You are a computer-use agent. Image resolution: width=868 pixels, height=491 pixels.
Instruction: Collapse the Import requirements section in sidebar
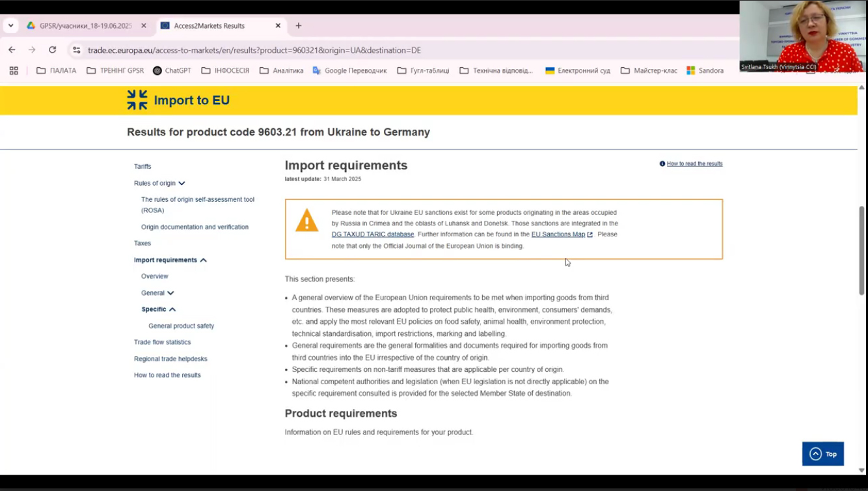click(204, 260)
